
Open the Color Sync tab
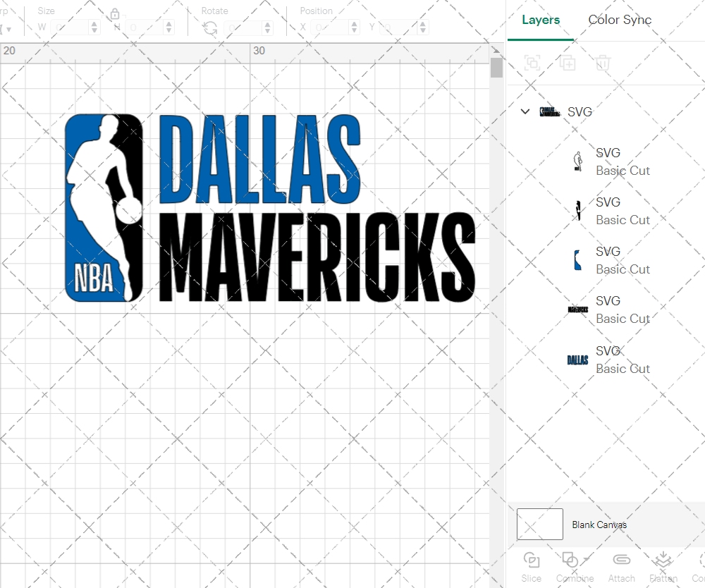pos(620,20)
